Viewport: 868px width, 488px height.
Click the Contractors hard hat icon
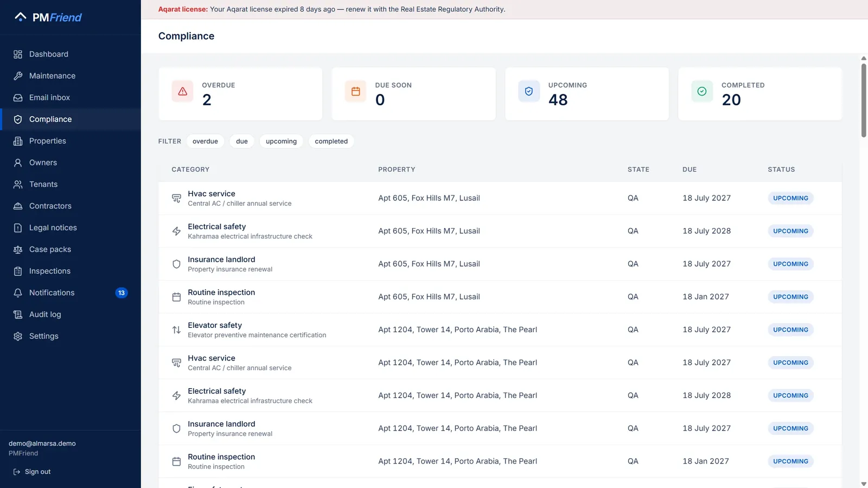[x=18, y=206]
